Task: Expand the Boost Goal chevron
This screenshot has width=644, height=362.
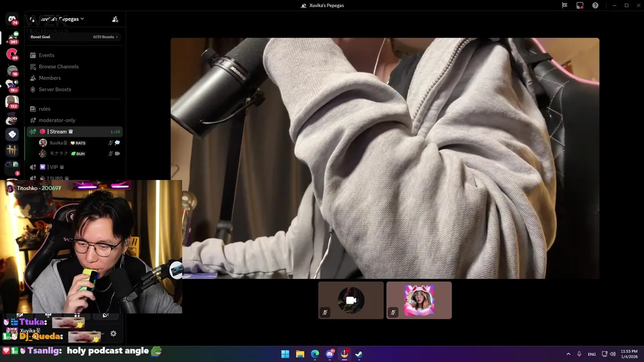Action: pos(117,37)
